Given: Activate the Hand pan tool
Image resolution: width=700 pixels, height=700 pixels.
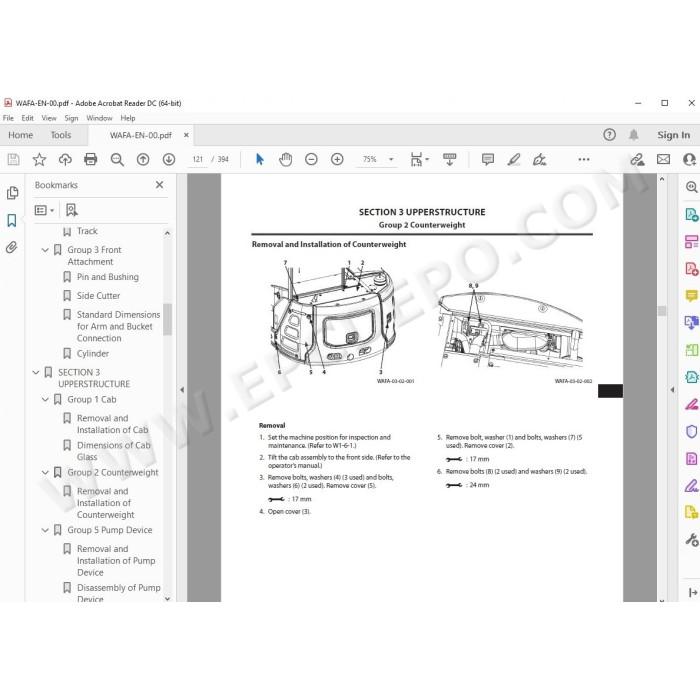Looking at the screenshot, I should tap(285, 159).
